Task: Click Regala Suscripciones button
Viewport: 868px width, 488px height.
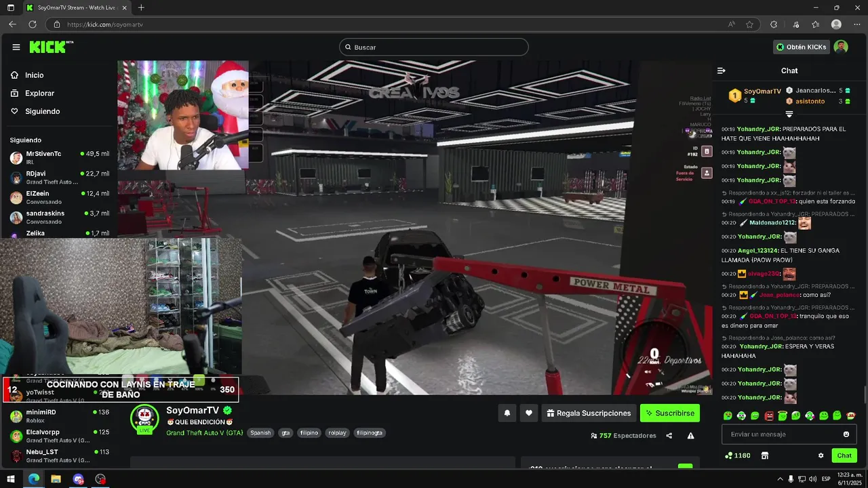Action: pos(589,413)
